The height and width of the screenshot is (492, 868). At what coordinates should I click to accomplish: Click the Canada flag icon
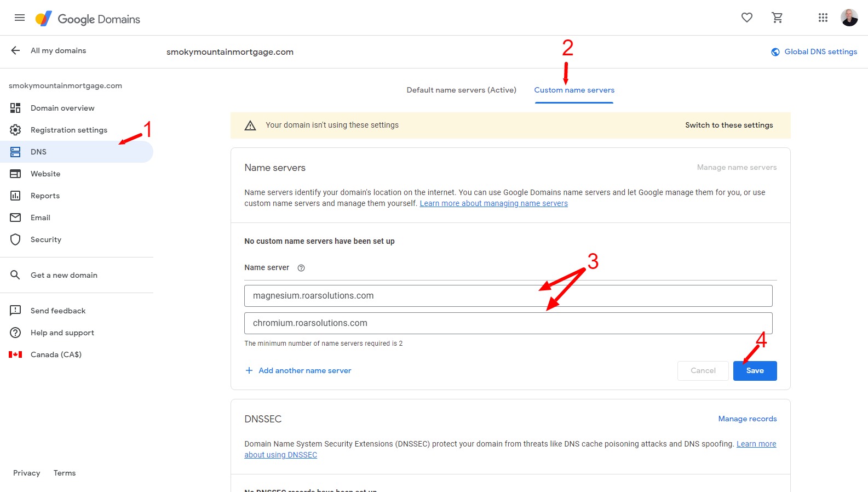pyautogui.click(x=15, y=354)
